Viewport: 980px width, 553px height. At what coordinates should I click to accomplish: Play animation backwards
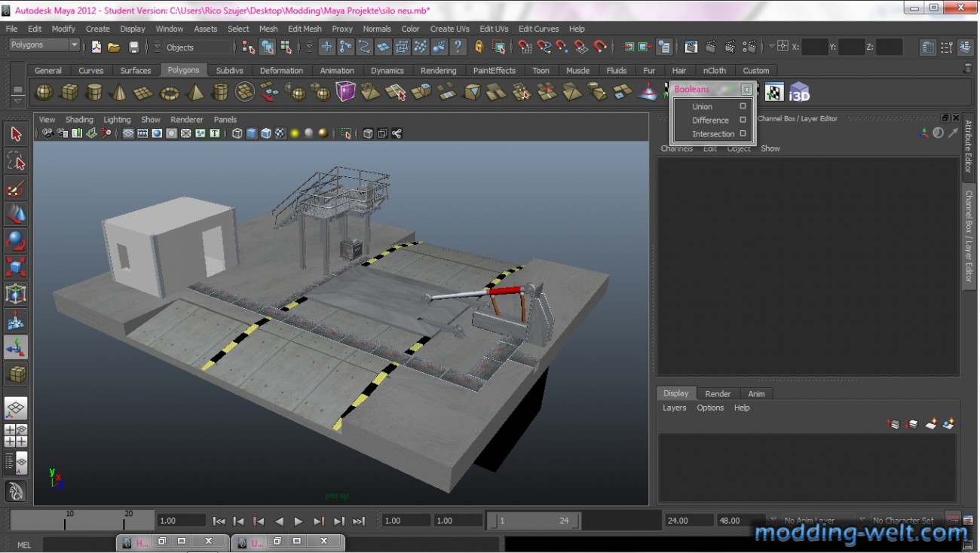tap(279, 521)
